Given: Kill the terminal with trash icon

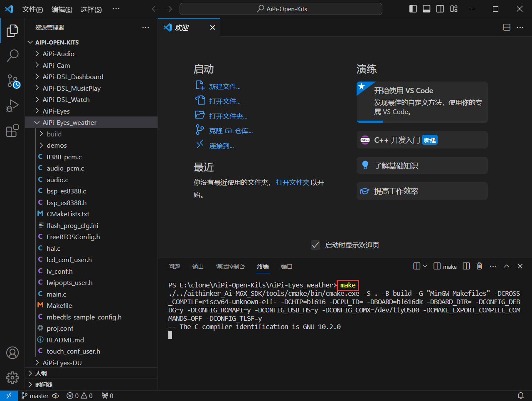Looking at the screenshot, I should [479, 266].
